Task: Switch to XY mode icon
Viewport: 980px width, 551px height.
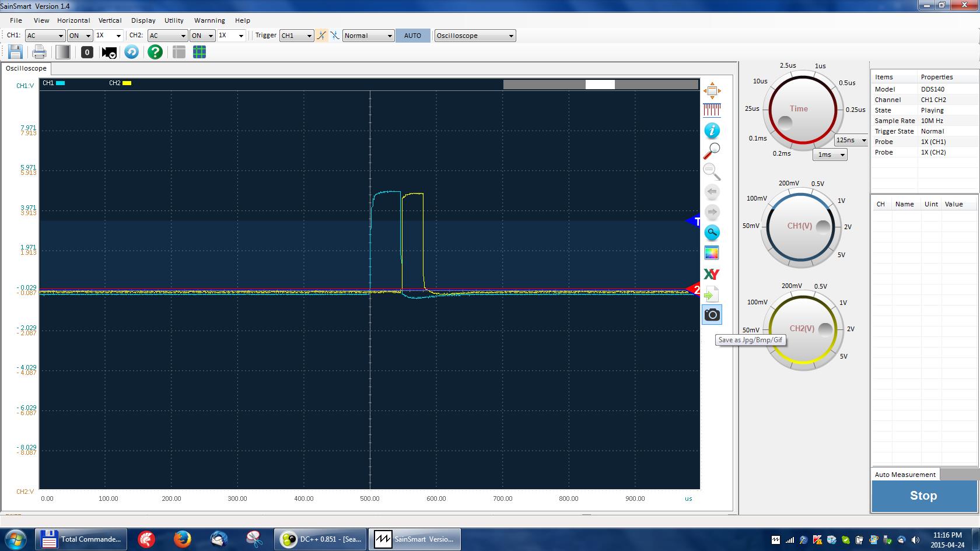Action: click(712, 274)
